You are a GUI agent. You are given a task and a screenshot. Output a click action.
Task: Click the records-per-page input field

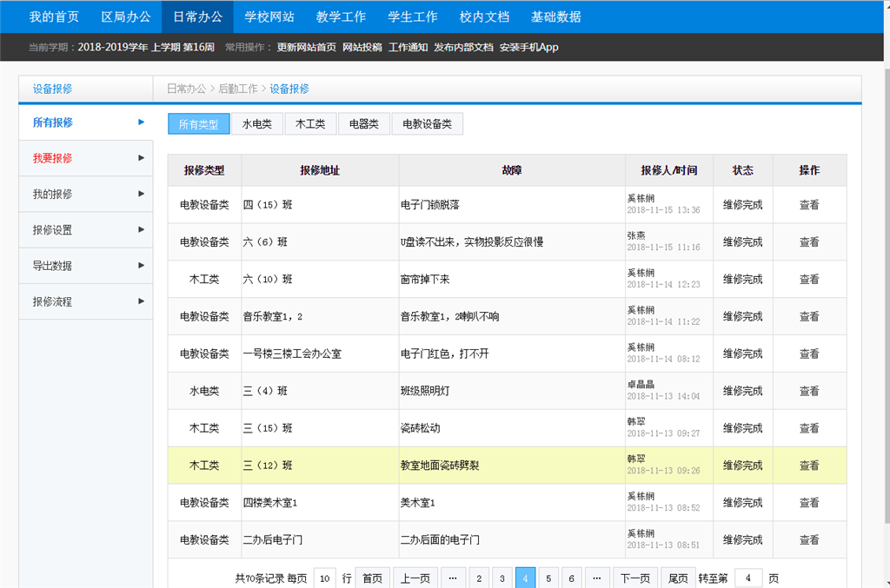click(325, 578)
